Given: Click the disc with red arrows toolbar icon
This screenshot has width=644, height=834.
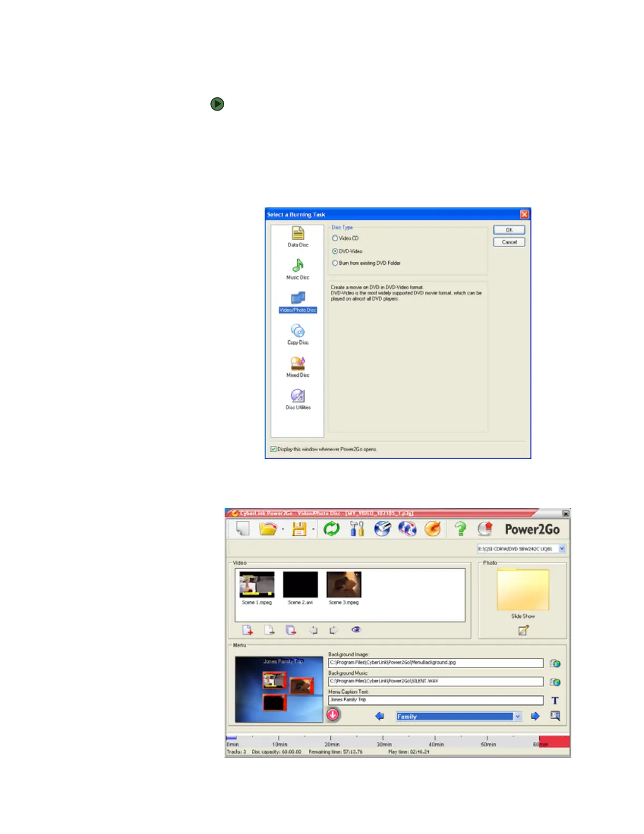Looking at the screenshot, I should click(407, 529).
